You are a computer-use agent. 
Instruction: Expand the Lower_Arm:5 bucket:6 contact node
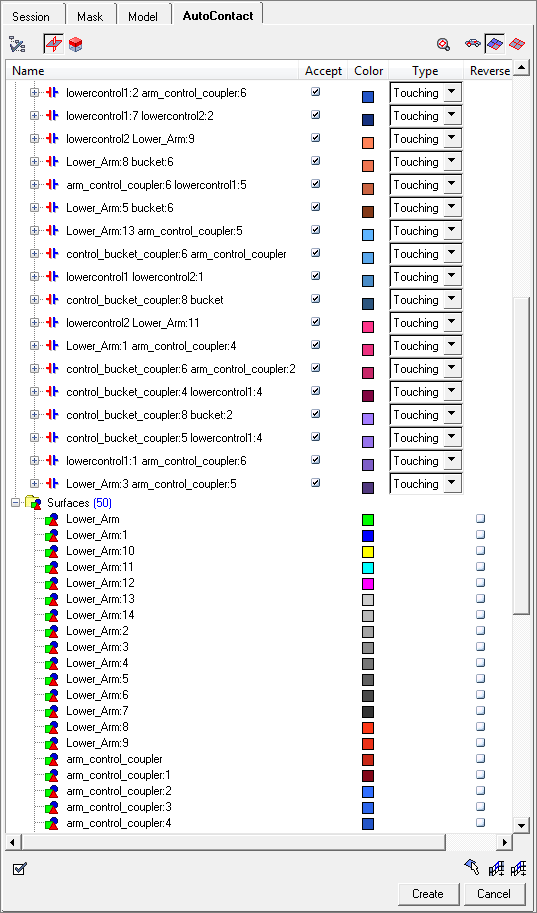[34, 207]
